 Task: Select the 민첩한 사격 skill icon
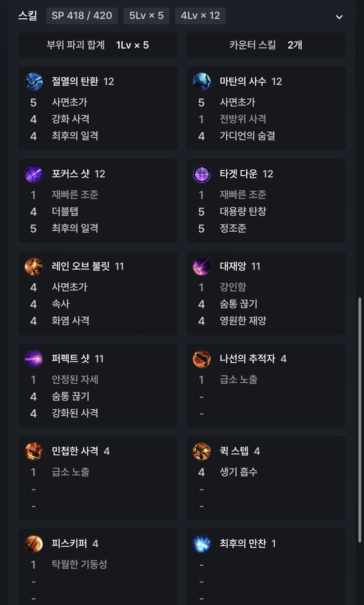(x=34, y=452)
